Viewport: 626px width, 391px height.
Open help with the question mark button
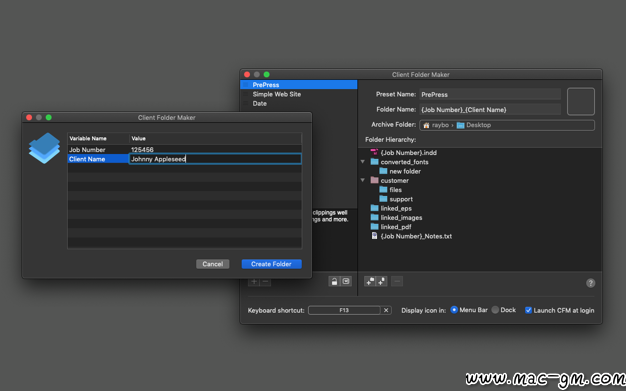pos(590,283)
